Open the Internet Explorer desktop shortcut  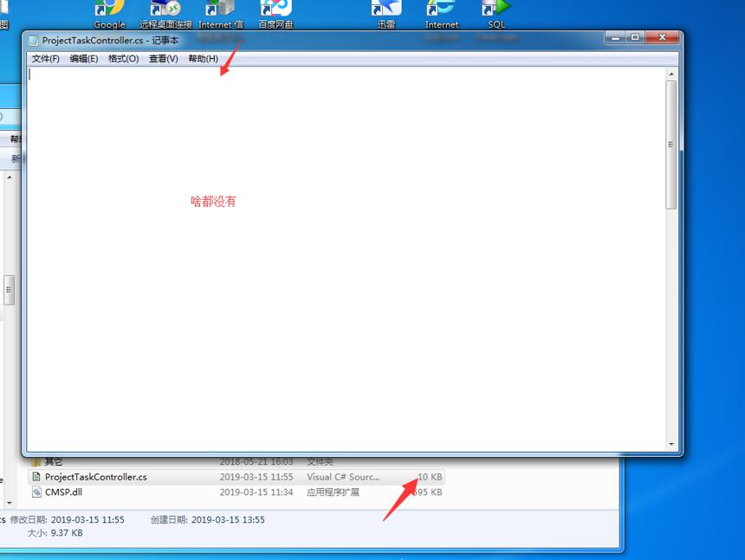click(x=441, y=9)
